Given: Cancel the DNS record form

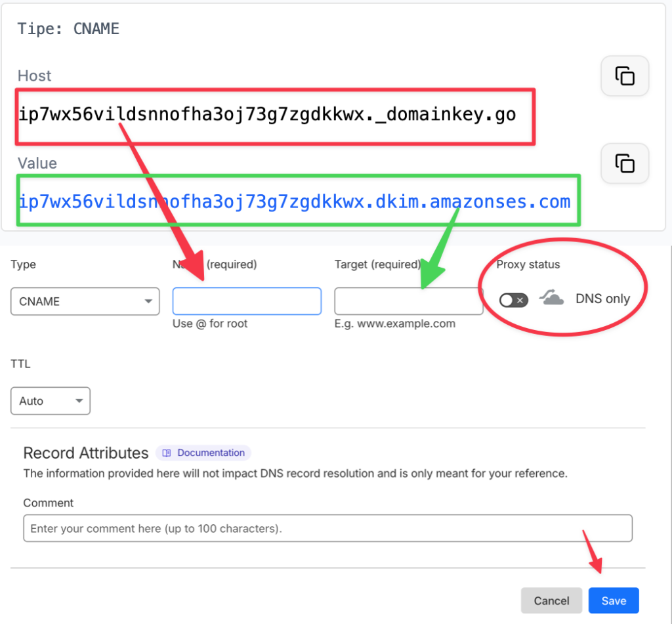Looking at the screenshot, I should 551,600.
